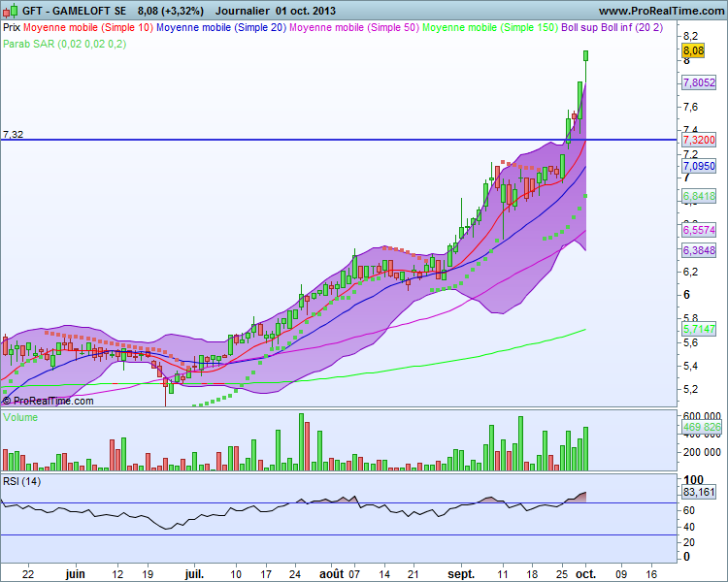Click the 600 000 volume axis label
Viewport: 728px width, 582px height.
pos(702,415)
